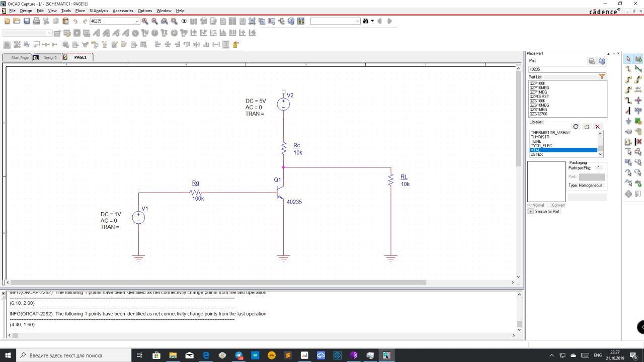The height and width of the screenshot is (362, 644).
Task: Click the RL resistor label
Action: point(404,177)
